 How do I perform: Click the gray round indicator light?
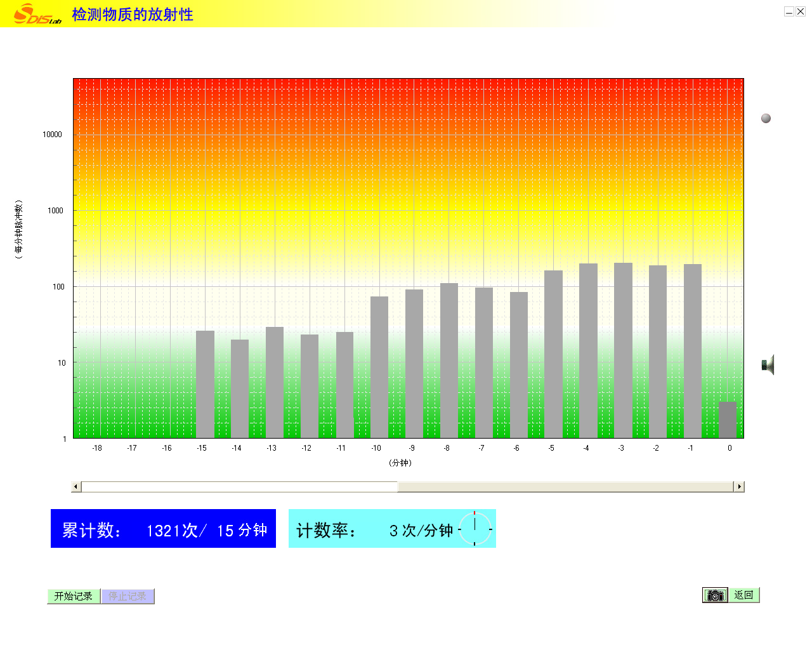(x=766, y=119)
